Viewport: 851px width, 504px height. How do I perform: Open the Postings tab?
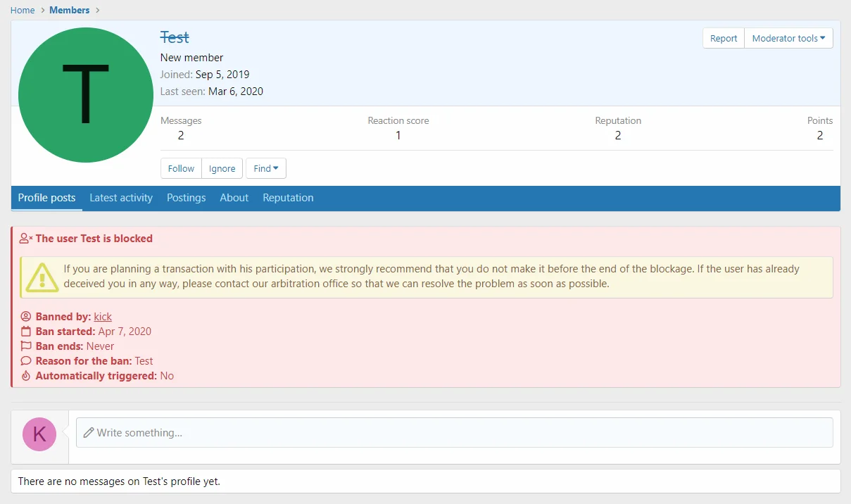[186, 198]
